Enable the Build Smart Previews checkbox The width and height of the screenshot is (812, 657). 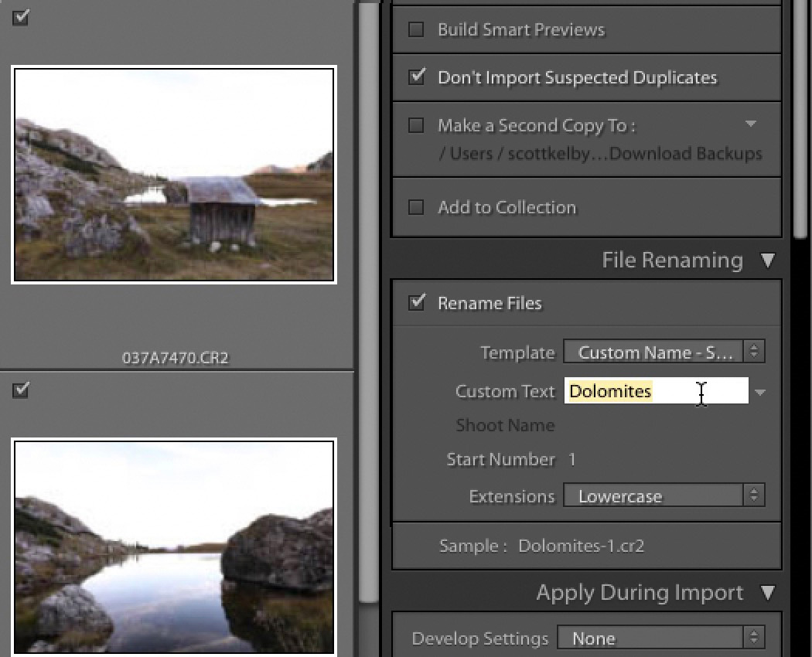click(x=417, y=29)
